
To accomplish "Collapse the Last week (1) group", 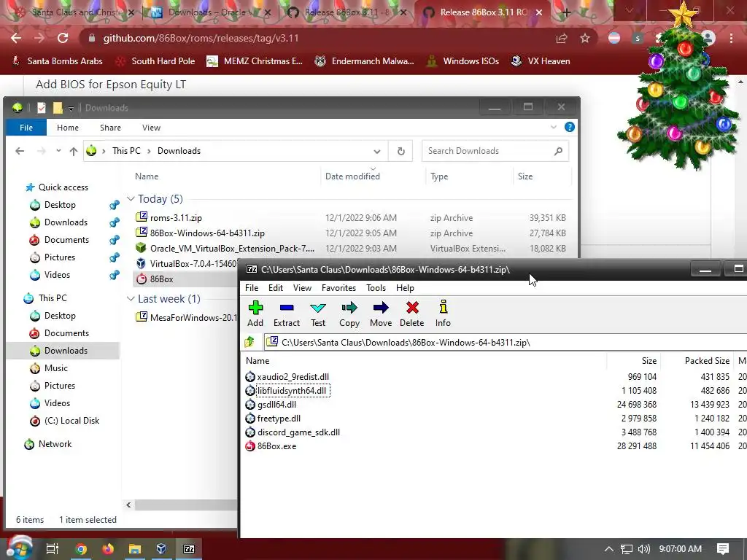I will [131, 298].
